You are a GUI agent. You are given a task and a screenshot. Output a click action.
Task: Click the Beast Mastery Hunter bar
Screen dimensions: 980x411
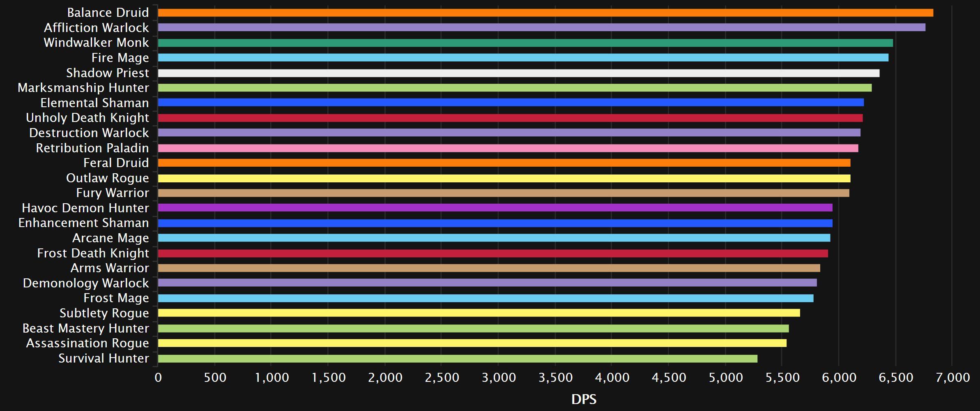(473, 328)
